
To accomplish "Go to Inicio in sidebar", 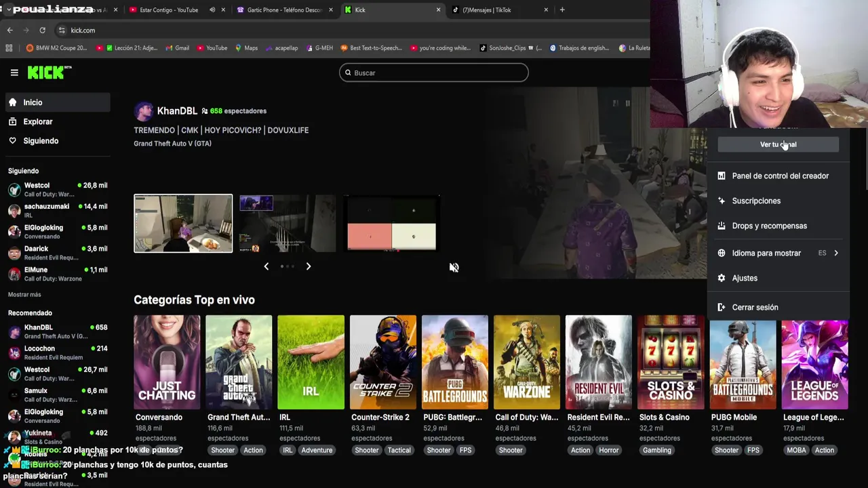I will [58, 102].
